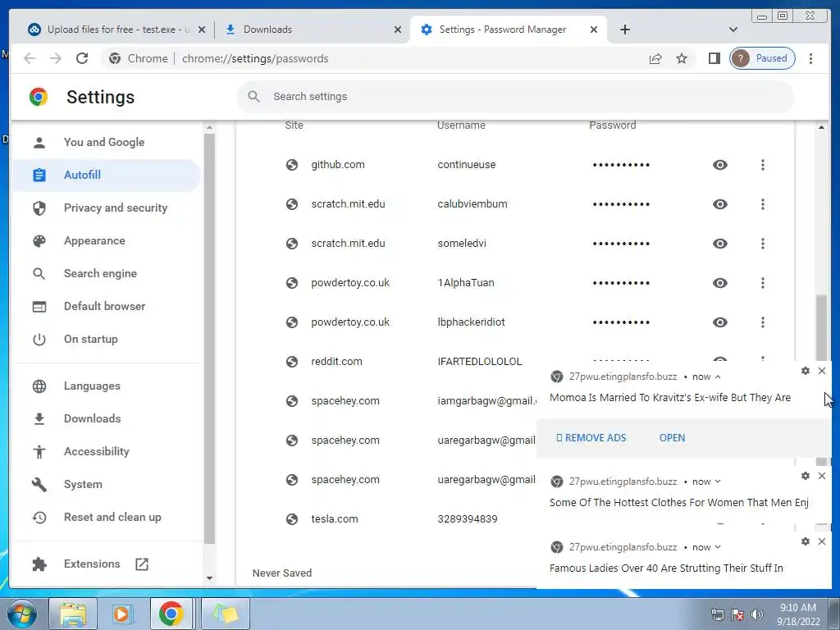Go back using the back arrow

[30, 58]
